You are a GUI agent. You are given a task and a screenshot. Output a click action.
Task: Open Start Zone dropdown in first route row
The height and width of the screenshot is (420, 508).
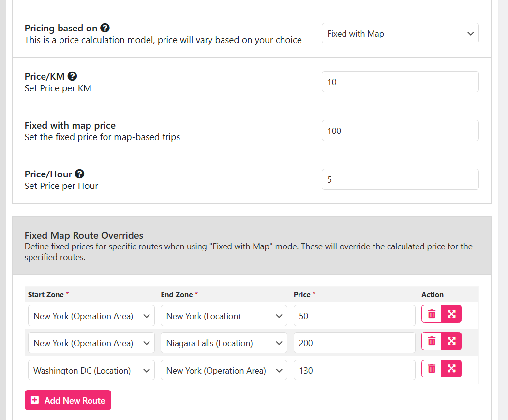click(x=91, y=316)
